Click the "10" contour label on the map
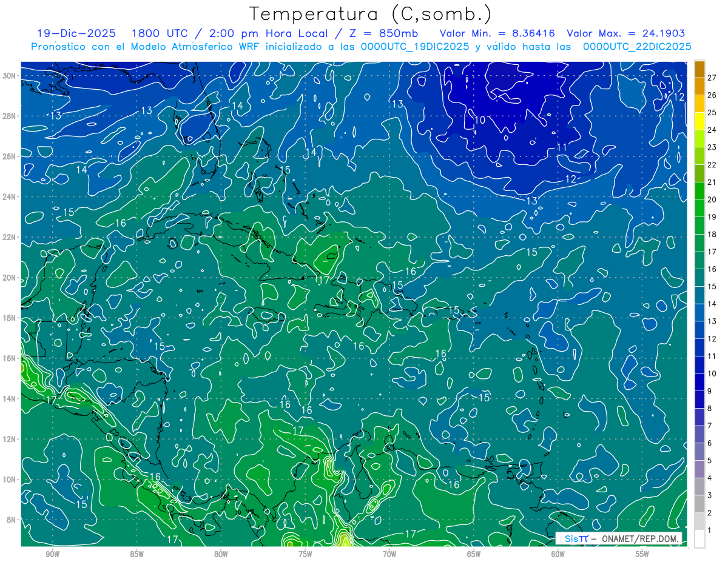Image resolution: width=728 pixels, height=562 pixels. click(x=480, y=120)
